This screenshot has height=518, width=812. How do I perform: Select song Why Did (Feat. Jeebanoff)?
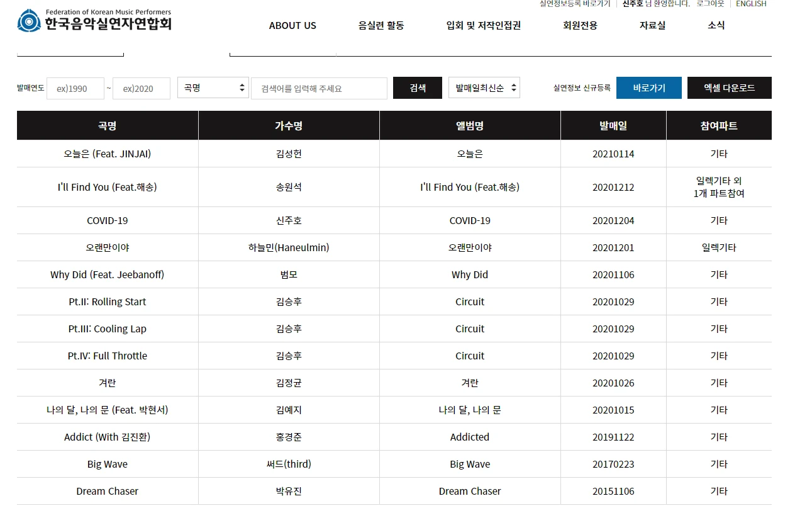108,274
